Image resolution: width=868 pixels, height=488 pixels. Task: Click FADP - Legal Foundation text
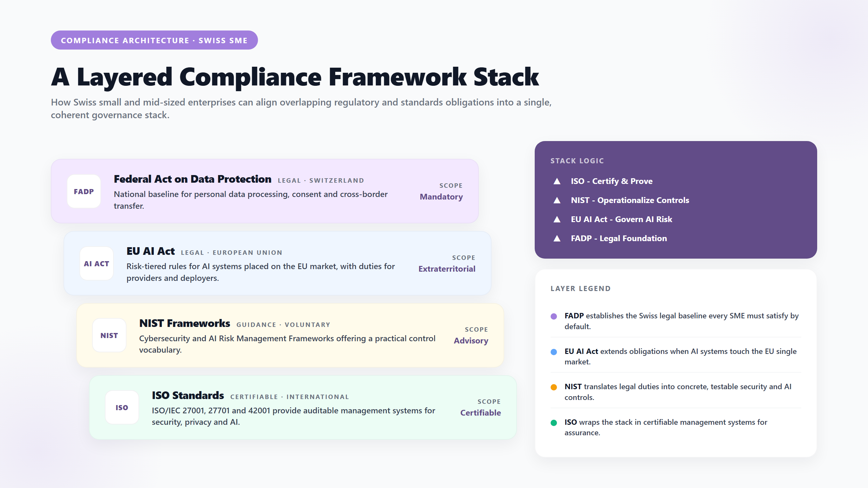pyautogui.click(x=619, y=239)
